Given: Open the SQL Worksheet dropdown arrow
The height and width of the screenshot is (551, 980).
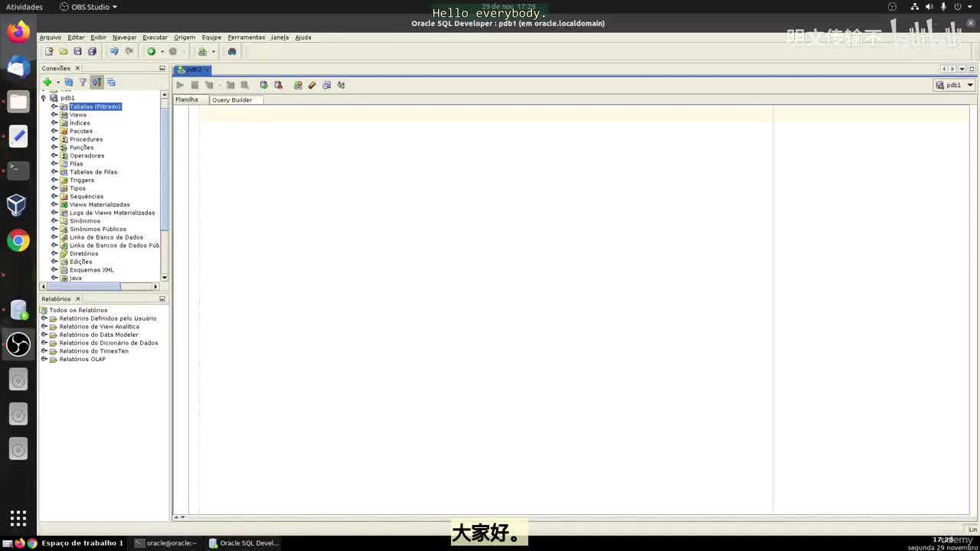Looking at the screenshot, I should [213, 51].
